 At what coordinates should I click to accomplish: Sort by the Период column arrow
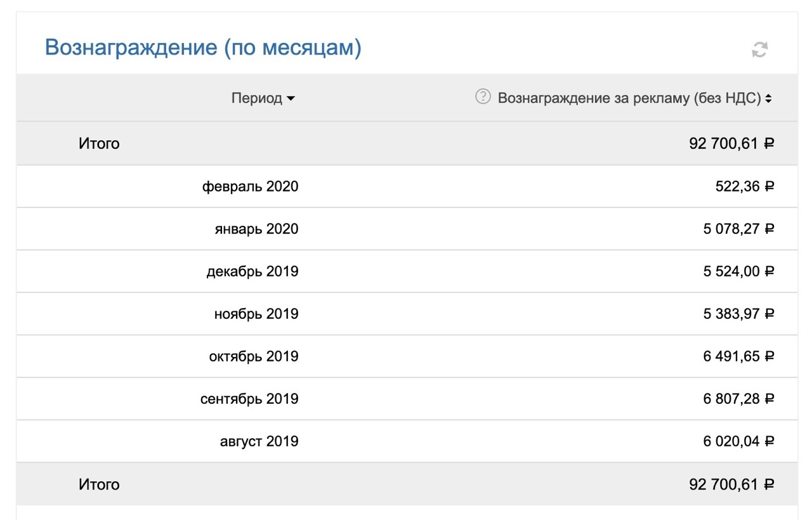point(291,99)
